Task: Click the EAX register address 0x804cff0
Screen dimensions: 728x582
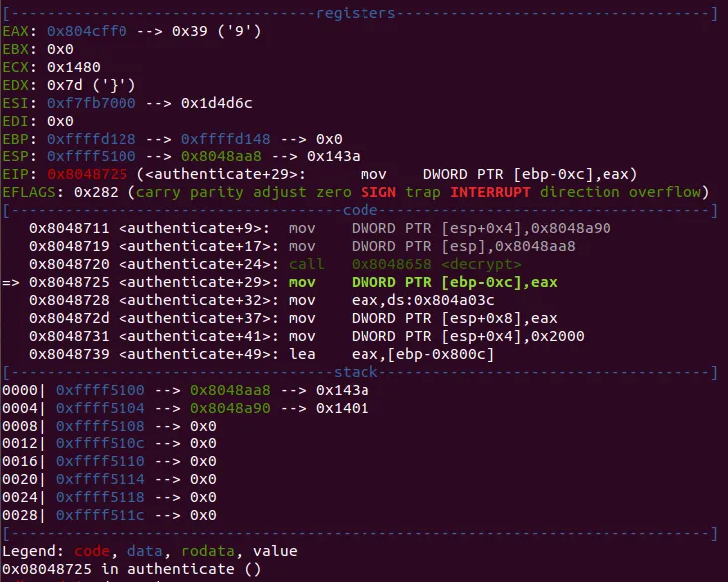Action: (87, 31)
